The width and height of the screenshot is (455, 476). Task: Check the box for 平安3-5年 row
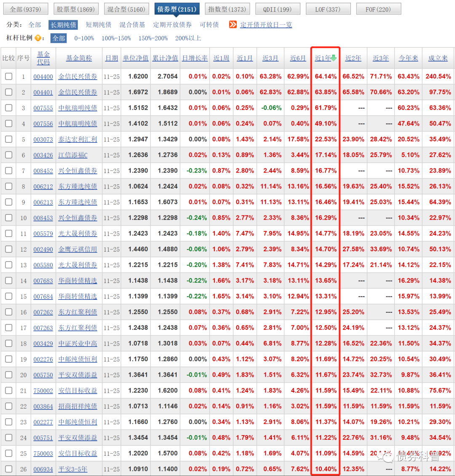[x=8, y=469]
